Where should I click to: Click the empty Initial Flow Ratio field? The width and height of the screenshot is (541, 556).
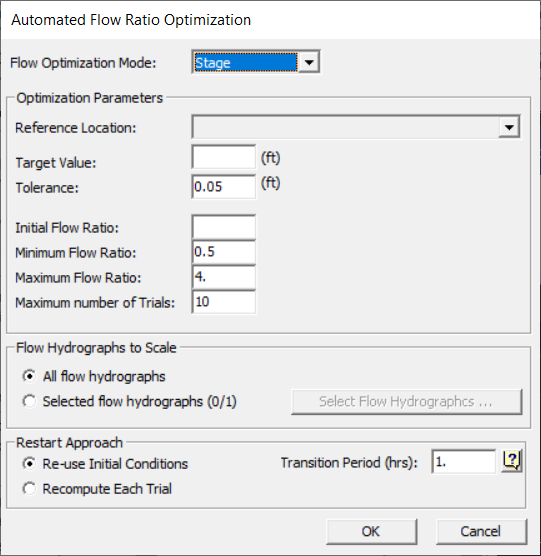(224, 227)
